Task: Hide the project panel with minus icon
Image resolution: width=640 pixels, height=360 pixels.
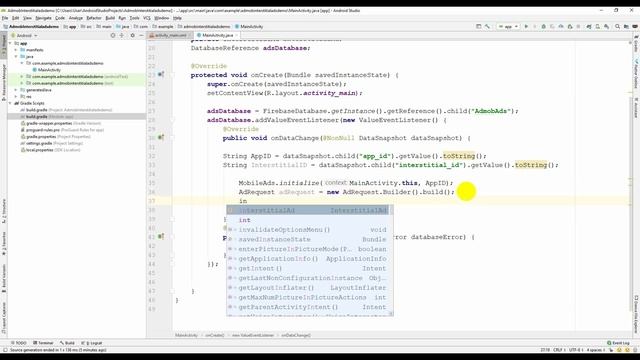Action: [141, 36]
